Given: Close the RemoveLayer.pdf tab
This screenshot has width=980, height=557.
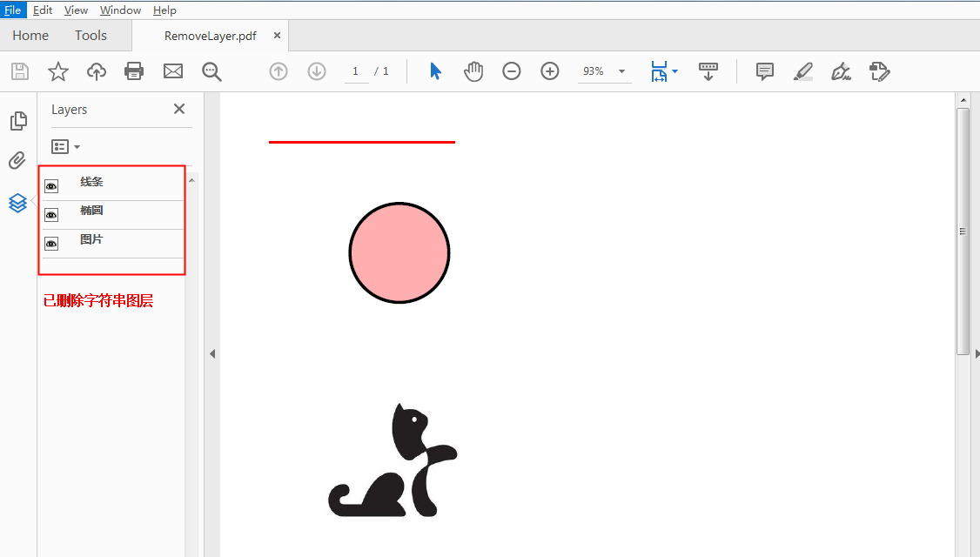Looking at the screenshot, I should [277, 36].
